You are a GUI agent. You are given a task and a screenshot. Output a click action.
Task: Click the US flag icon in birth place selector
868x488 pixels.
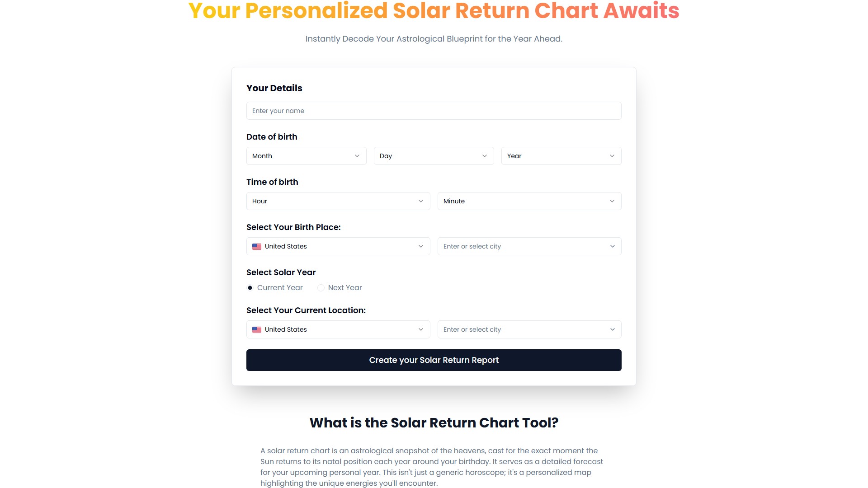click(257, 246)
